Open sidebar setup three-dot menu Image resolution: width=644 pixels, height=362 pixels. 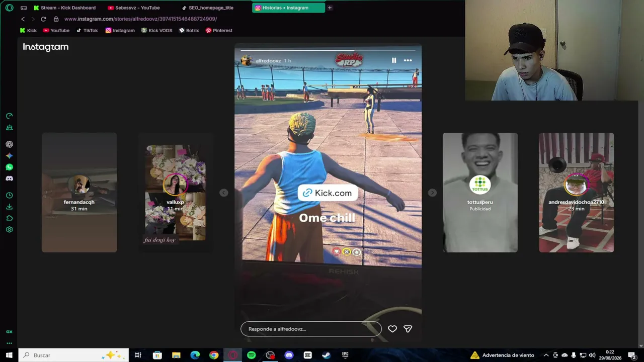coord(9,343)
